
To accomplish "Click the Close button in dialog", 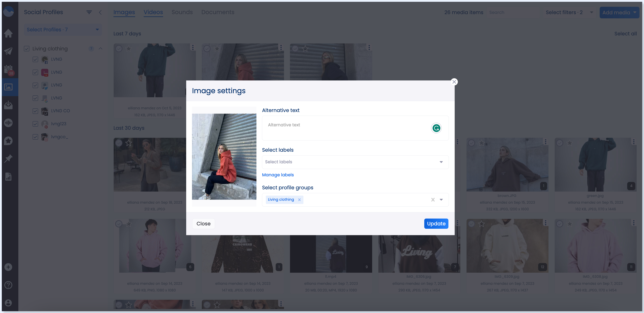I will 203,224.
